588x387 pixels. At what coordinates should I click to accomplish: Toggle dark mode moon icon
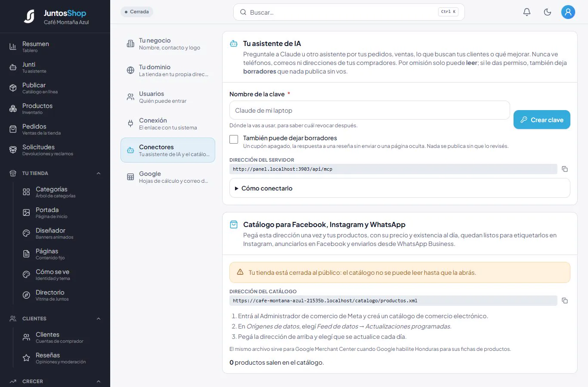coord(548,12)
